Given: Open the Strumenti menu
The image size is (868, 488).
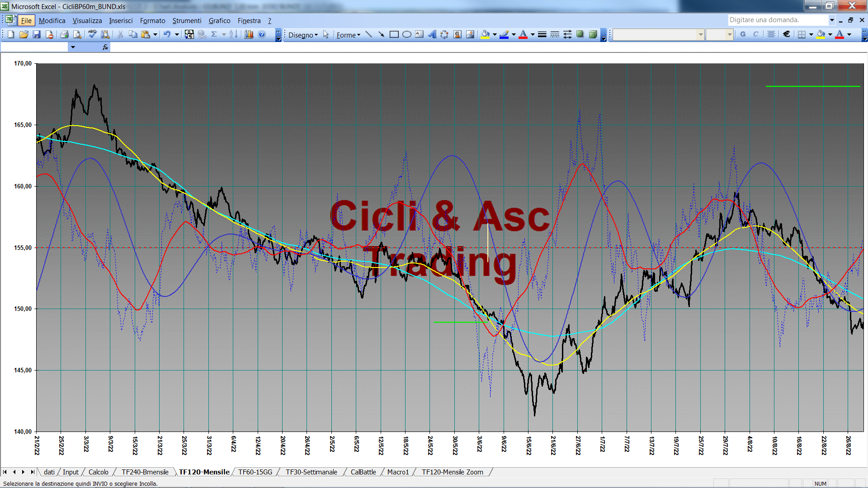Looking at the screenshot, I should (187, 21).
